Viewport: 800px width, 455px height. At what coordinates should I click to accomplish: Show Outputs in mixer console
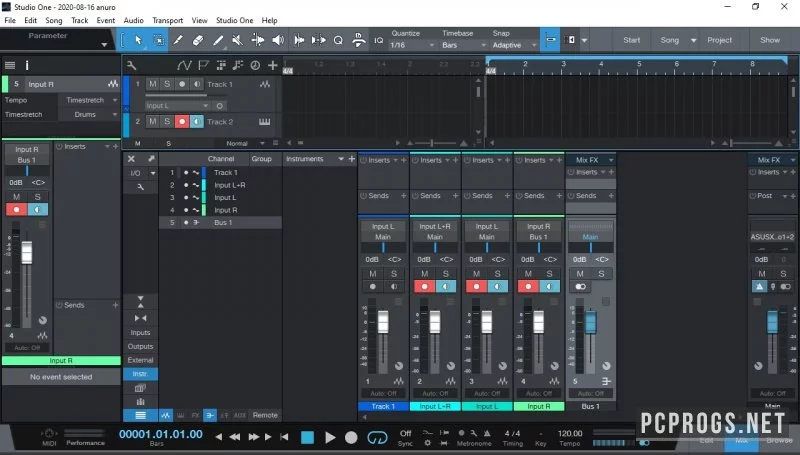(x=140, y=346)
